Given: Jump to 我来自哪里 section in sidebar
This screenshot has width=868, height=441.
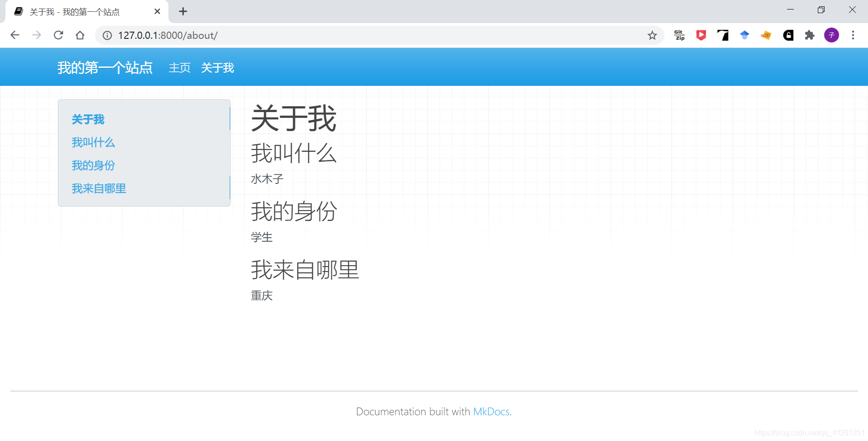Looking at the screenshot, I should pos(99,188).
